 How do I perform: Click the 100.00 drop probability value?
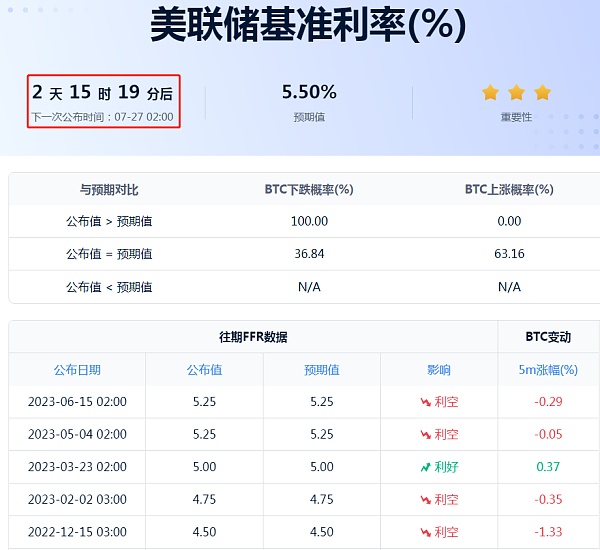tap(309, 221)
